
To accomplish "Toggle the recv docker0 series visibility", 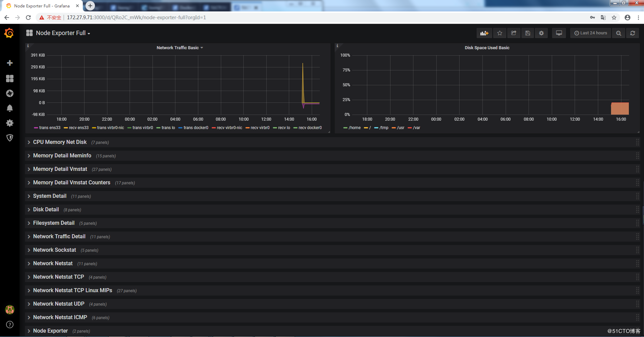I will (310, 127).
